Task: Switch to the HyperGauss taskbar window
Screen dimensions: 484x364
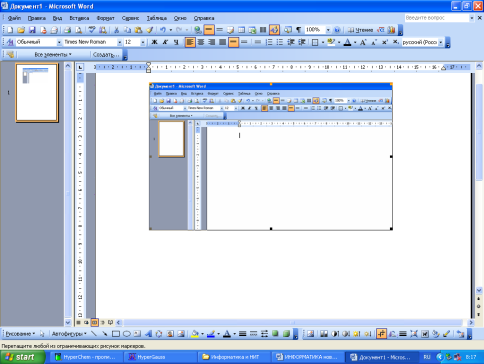Action: [x=161, y=357]
